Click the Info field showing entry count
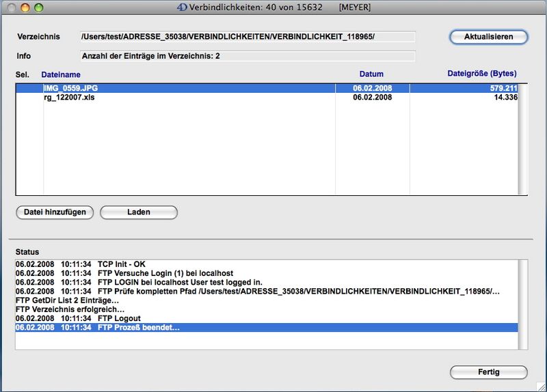Image resolution: width=547 pixels, height=392 pixels. [246, 56]
